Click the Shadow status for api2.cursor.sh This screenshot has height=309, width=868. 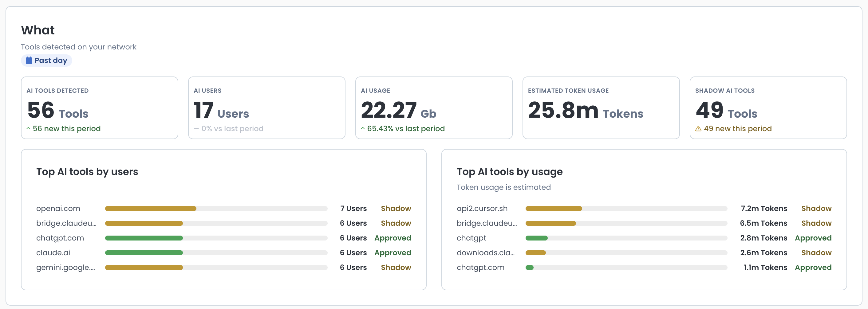coord(816,208)
